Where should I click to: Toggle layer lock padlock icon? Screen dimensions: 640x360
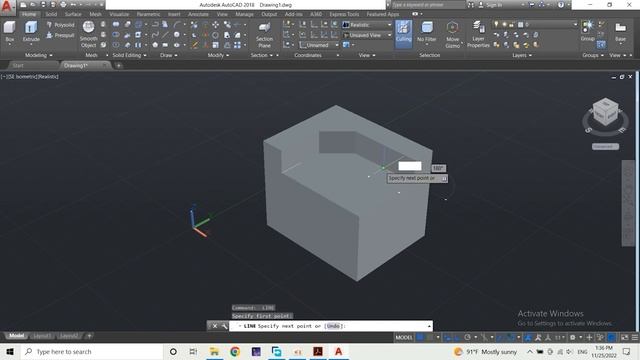click(x=511, y=24)
